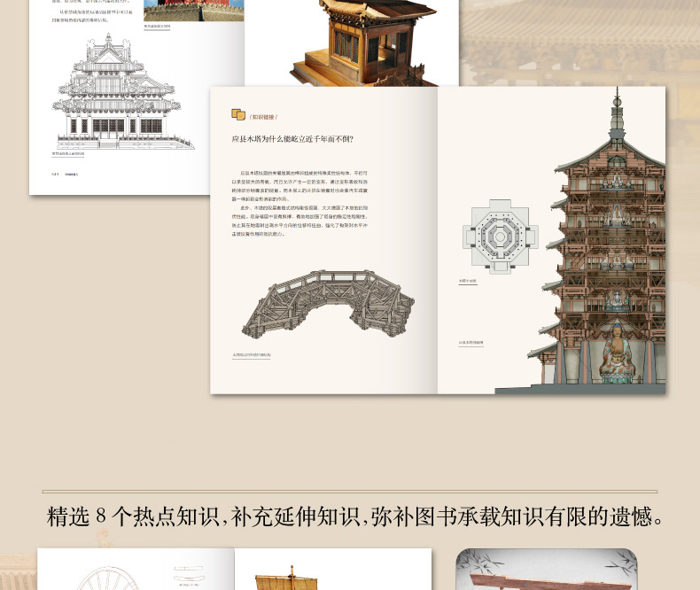Click the heading '应县木塔为什么能屹立近千年而不倒?'
The height and width of the screenshot is (590, 700).
[x=292, y=138]
